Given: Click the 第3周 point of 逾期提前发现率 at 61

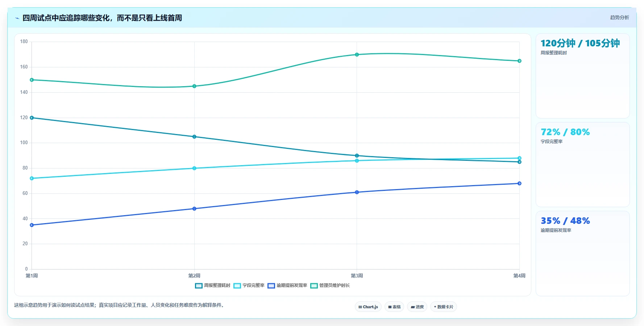Looking at the screenshot, I should click(x=357, y=192).
